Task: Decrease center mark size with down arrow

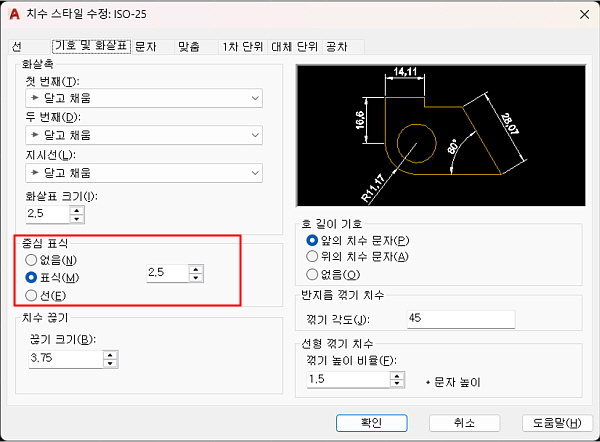Action: pyautogui.click(x=196, y=278)
